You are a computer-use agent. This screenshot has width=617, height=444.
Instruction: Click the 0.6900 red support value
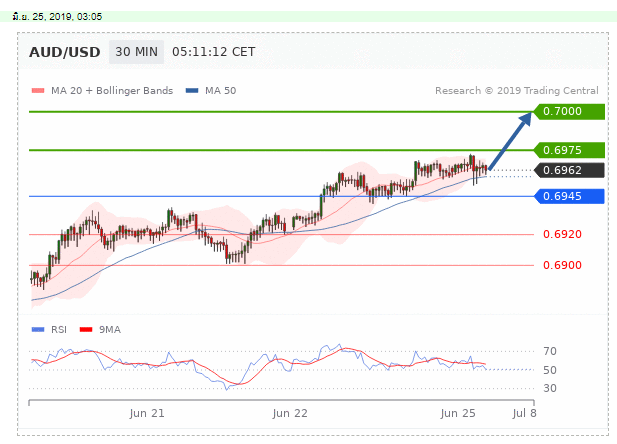tap(562, 265)
